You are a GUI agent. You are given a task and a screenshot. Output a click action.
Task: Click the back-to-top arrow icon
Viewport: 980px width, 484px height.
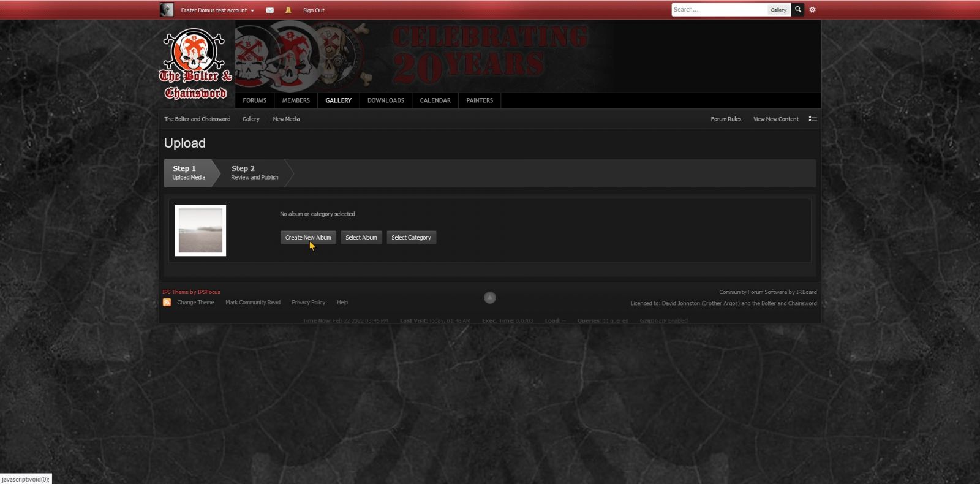(x=489, y=298)
